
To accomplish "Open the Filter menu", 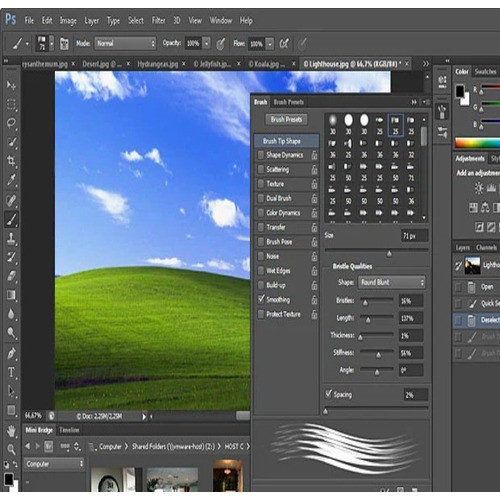I will (159, 21).
